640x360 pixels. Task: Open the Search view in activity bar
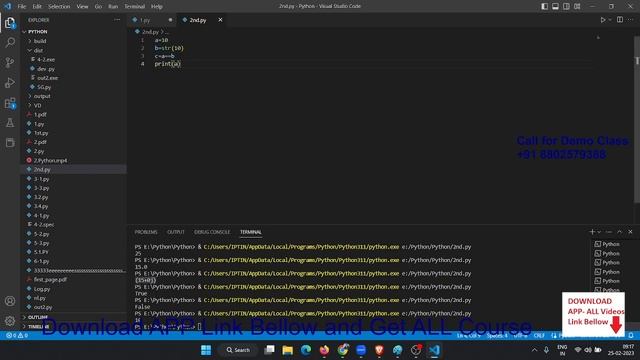click(x=10, y=42)
